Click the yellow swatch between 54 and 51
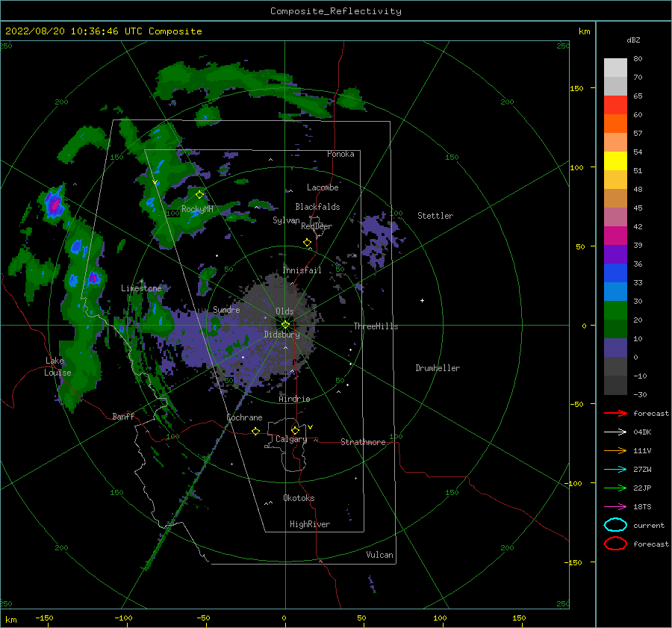672x628 pixels. click(615, 161)
